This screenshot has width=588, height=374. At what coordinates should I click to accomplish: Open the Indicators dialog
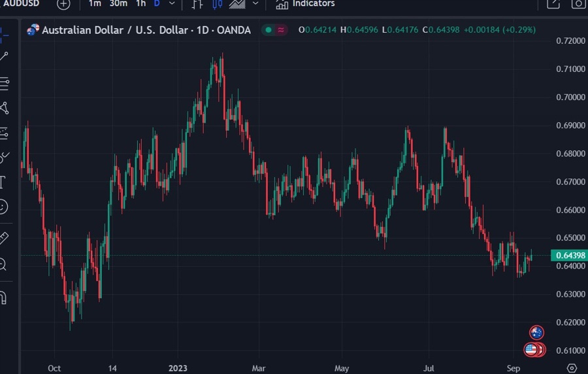click(305, 4)
